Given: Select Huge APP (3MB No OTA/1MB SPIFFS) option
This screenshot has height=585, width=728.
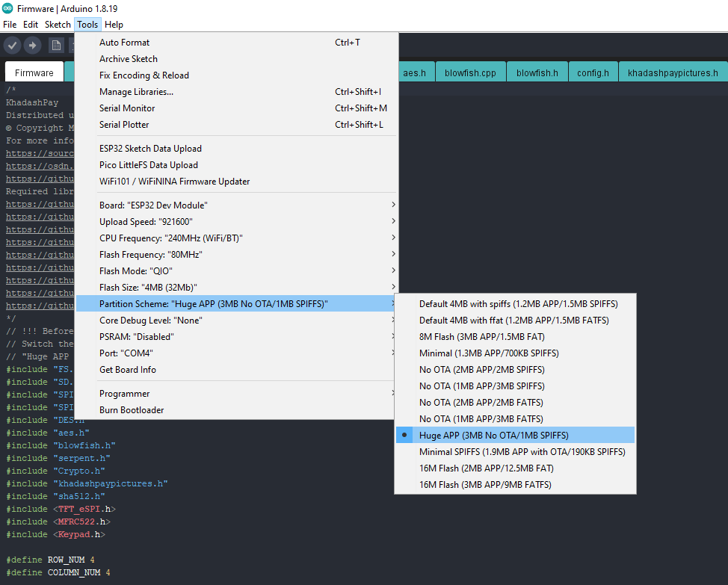Looking at the screenshot, I should 493,436.
